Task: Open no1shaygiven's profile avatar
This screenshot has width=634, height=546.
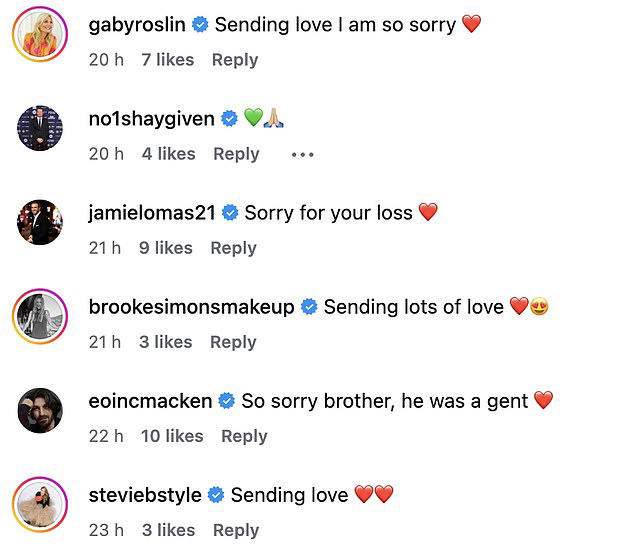Action: tap(40, 128)
